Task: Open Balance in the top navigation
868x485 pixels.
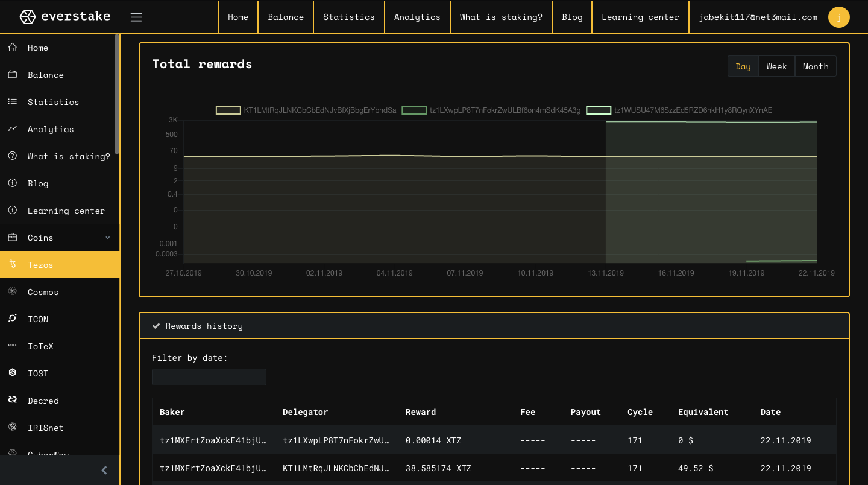Action: pos(286,17)
